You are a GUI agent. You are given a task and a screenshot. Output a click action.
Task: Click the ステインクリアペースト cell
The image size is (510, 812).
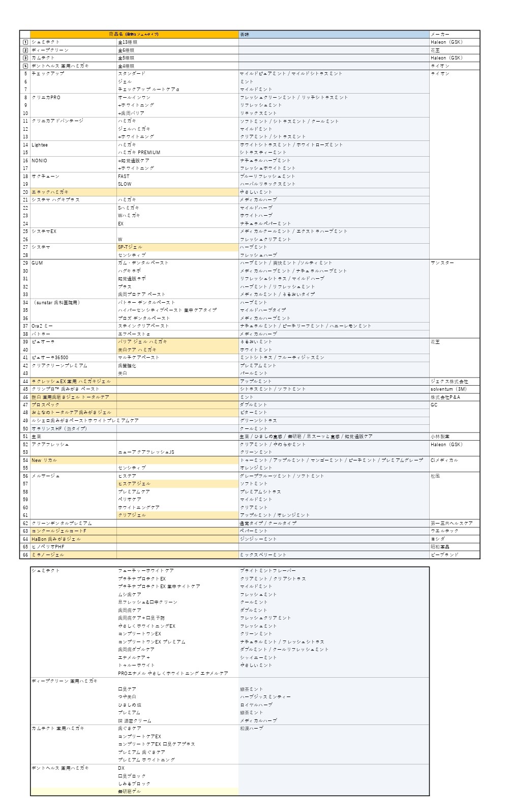click(177, 326)
